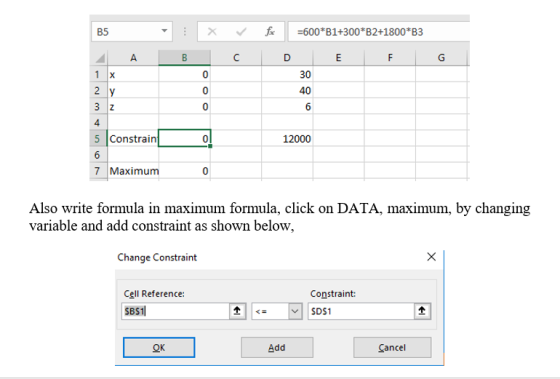Click the Constraint range selector arrow
Screen dimensions: 560x379
coord(422,311)
